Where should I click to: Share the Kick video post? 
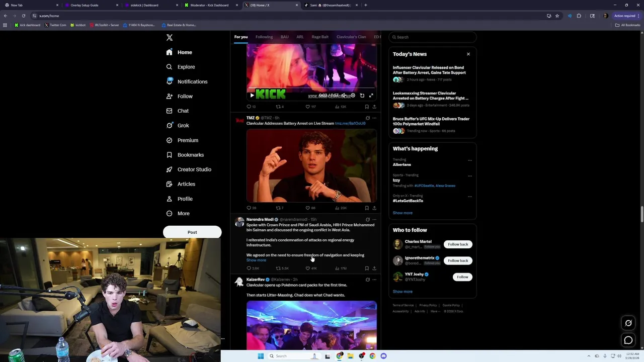coord(374,107)
